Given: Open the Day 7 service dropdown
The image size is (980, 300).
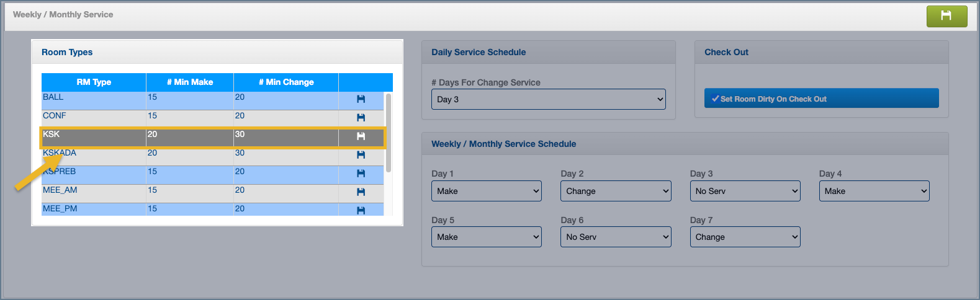Looking at the screenshot, I should pos(745,237).
